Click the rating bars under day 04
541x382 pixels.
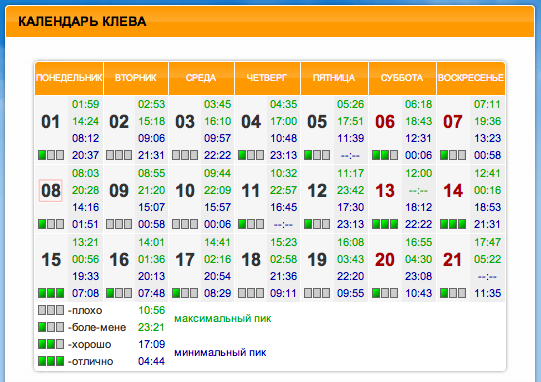point(251,155)
